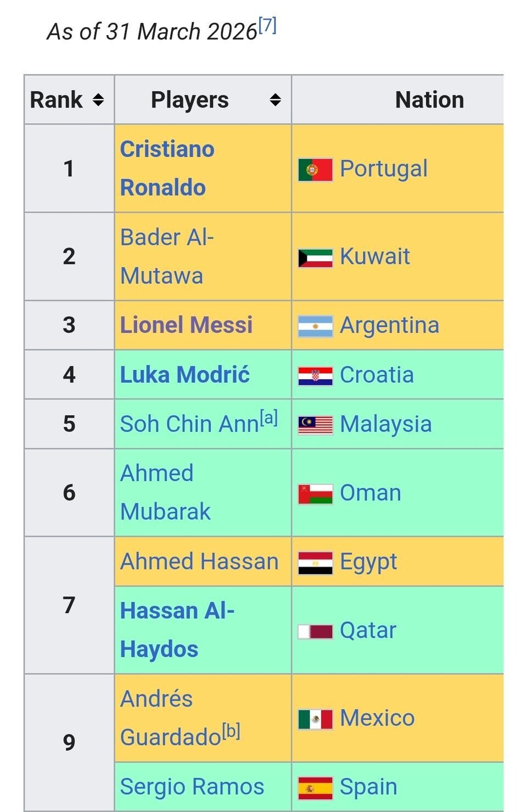Click the Kuwait flag icon
Screen dimensions: 527x812
coord(315,258)
